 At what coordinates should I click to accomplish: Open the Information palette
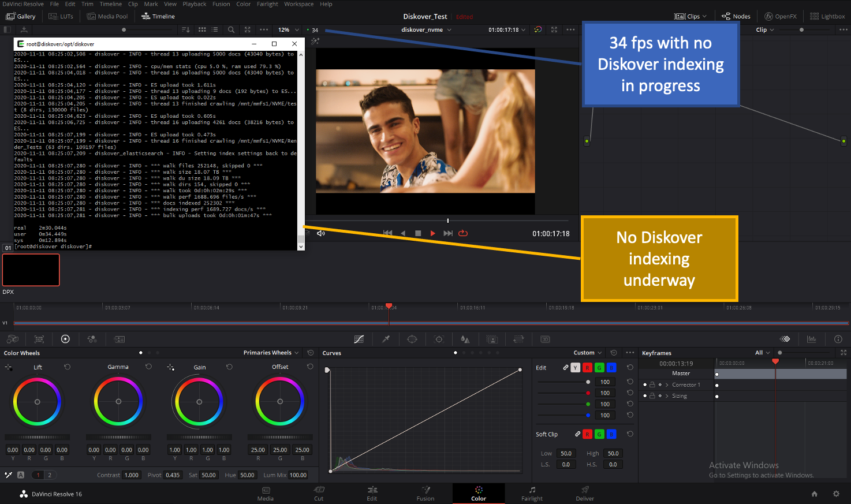click(x=838, y=339)
